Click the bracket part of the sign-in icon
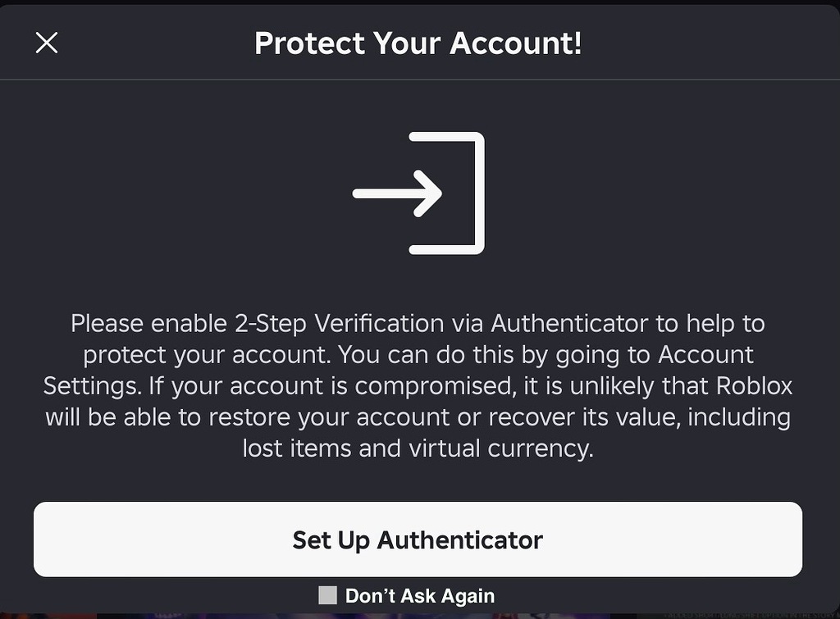Screen dimensions: 840x619 (x=476, y=193)
